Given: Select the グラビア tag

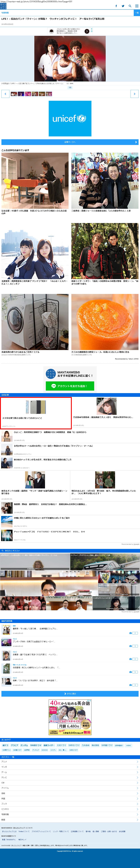Looking at the screenshot, I should pos(15,745).
